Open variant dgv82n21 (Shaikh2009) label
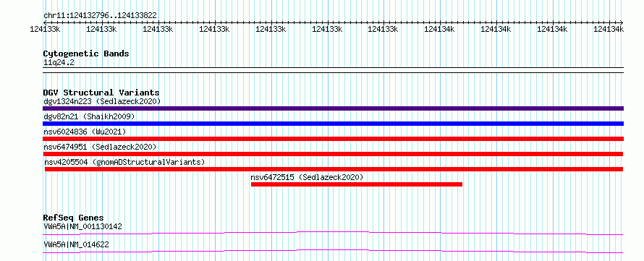Viewport: 644px width, 261px height. tap(89, 116)
